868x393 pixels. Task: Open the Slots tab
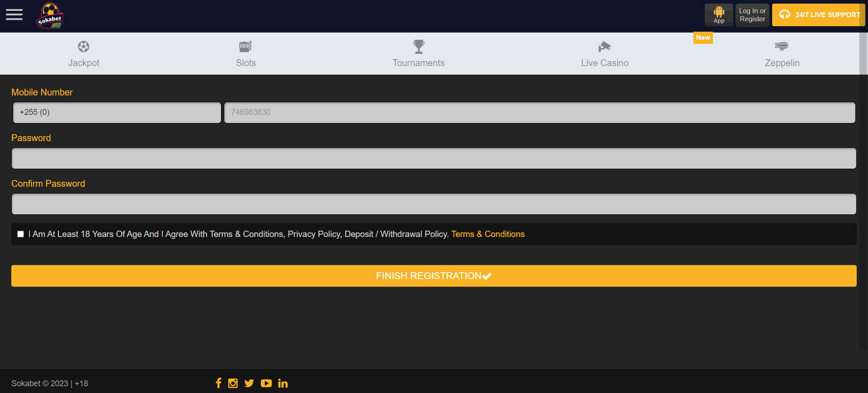click(x=245, y=54)
